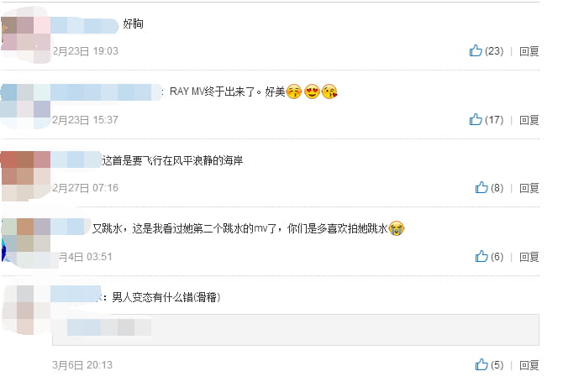This screenshot has width=563, height=392.
Task: Click the crying emoji after 拍她跳水
Action: click(x=397, y=228)
